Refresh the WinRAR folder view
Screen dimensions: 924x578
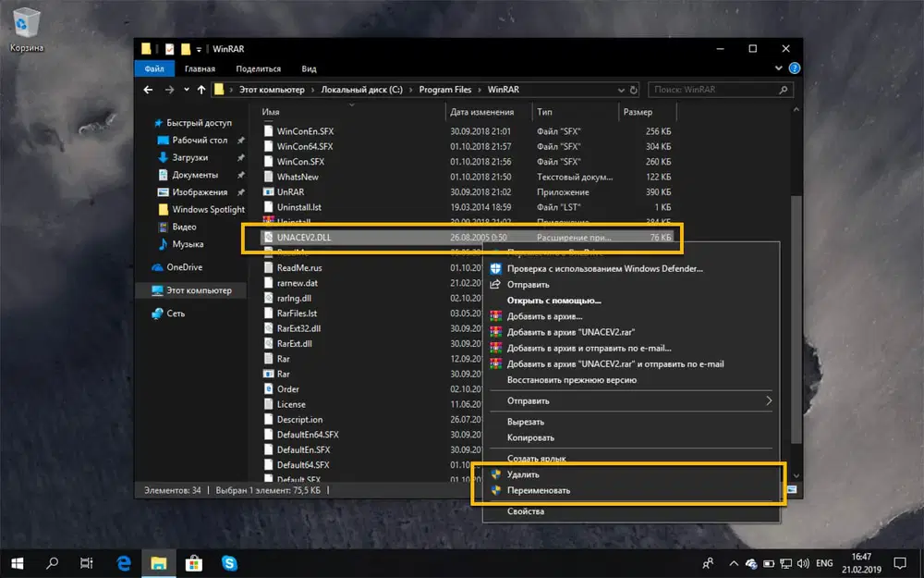[634, 90]
